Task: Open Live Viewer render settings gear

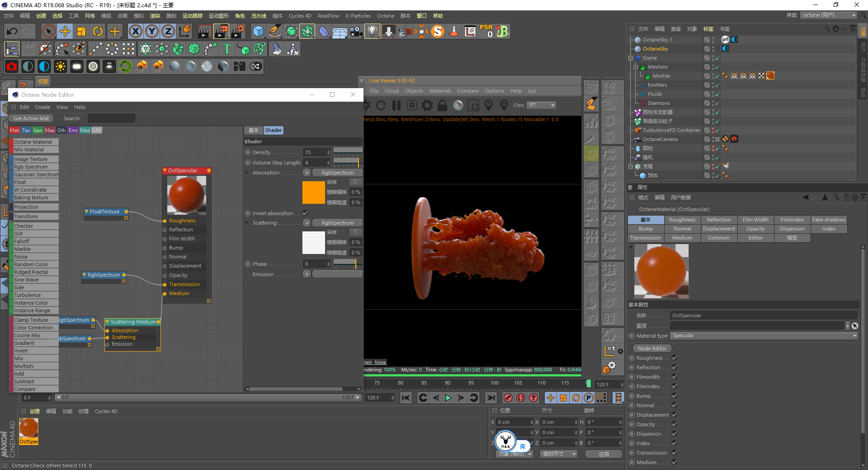Action: pos(427,105)
